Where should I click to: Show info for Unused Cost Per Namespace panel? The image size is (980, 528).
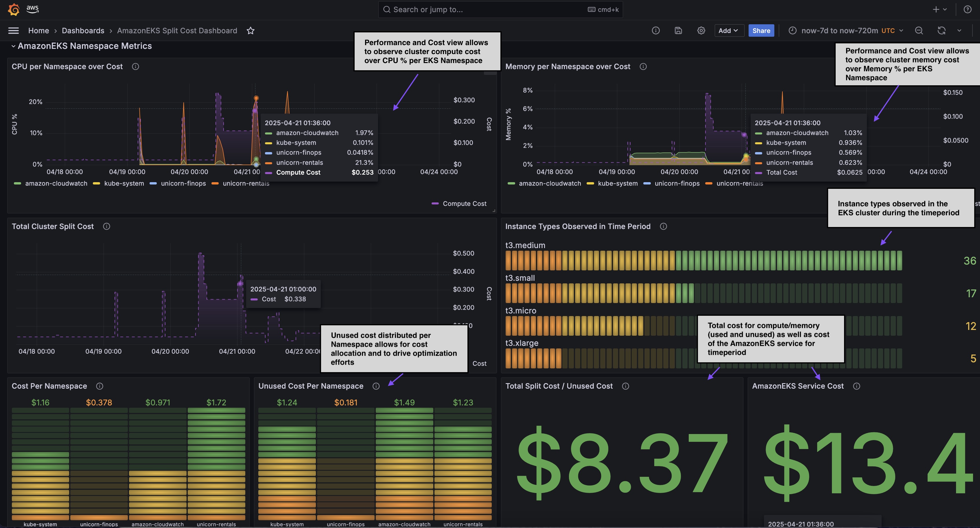(x=376, y=386)
